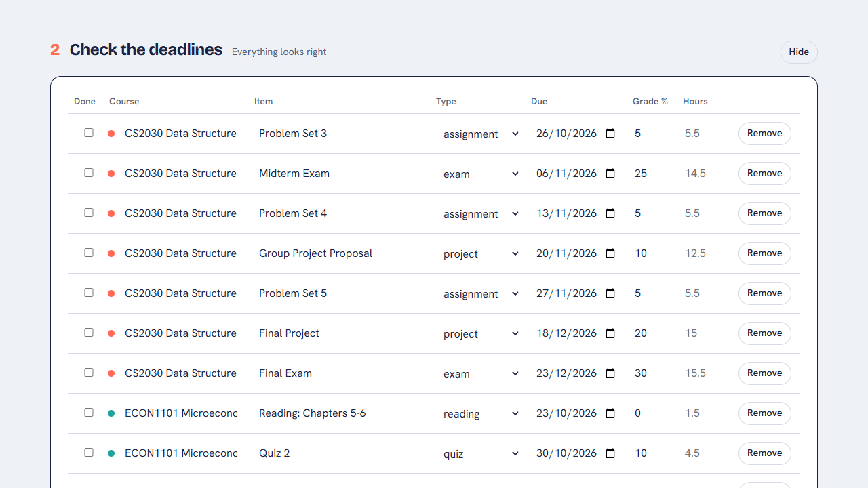Open type dropdown for Problem Set 5
This screenshot has width=868, height=488.
click(x=481, y=293)
